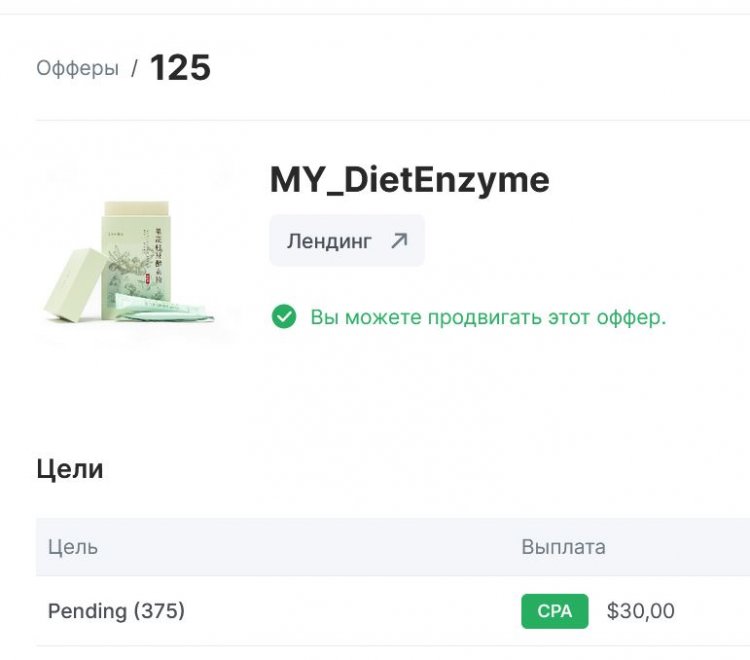Click the green checkmark status icon

(x=284, y=317)
